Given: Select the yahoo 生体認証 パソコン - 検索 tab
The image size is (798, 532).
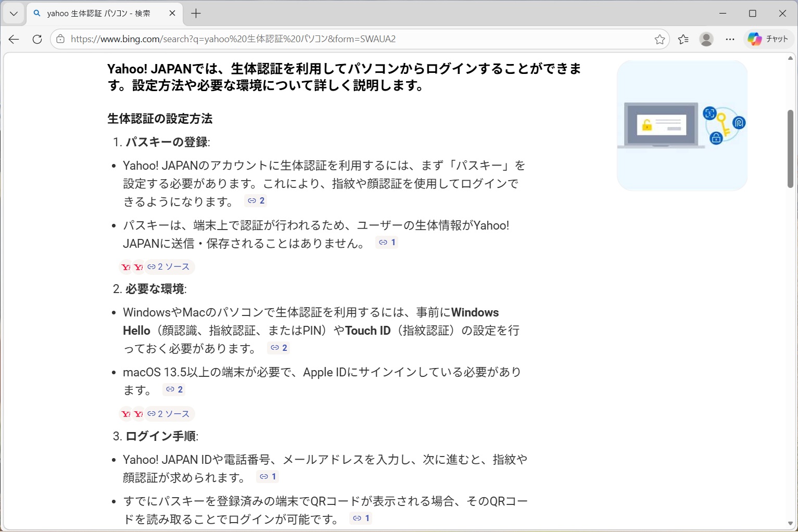Looking at the screenshot, I should click(x=99, y=14).
